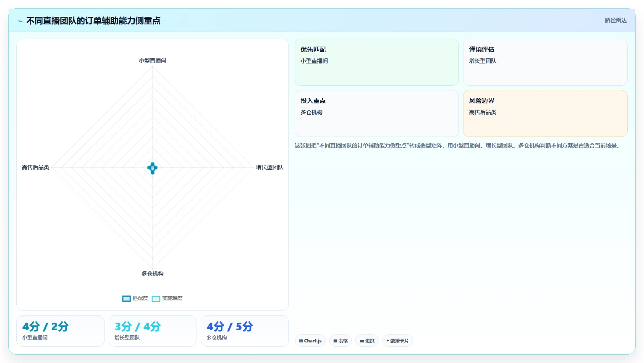644x363 pixels.
Task: Select the 数据卡片 tag
Action: tap(397, 341)
